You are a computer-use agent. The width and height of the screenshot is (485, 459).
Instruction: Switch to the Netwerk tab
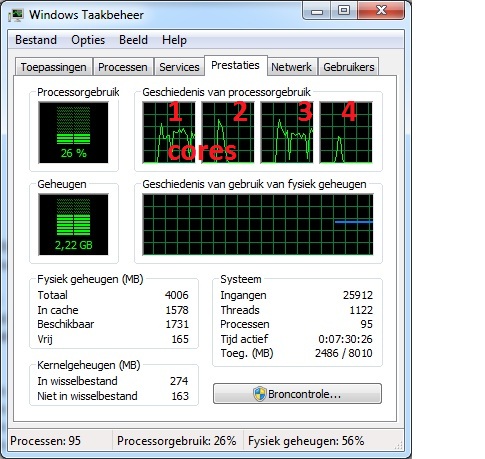(x=291, y=67)
